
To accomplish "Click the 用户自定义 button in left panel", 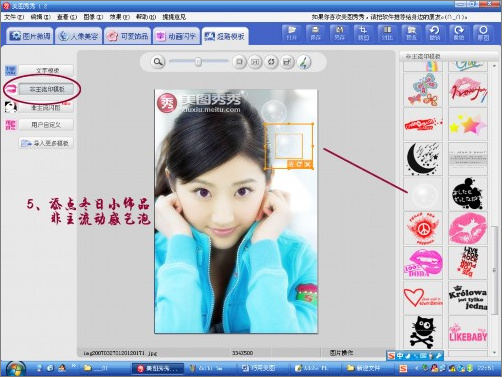I will pyautogui.click(x=46, y=125).
